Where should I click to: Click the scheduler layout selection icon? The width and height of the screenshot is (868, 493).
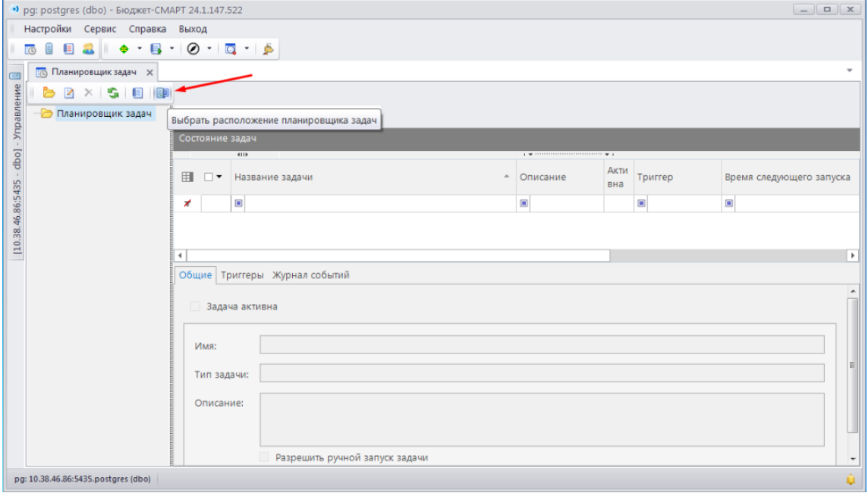[x=162, y=93]
